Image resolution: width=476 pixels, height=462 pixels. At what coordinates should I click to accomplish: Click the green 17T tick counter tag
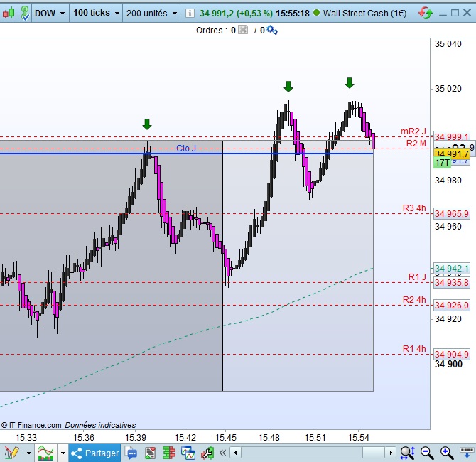click(x=443, y=163)
